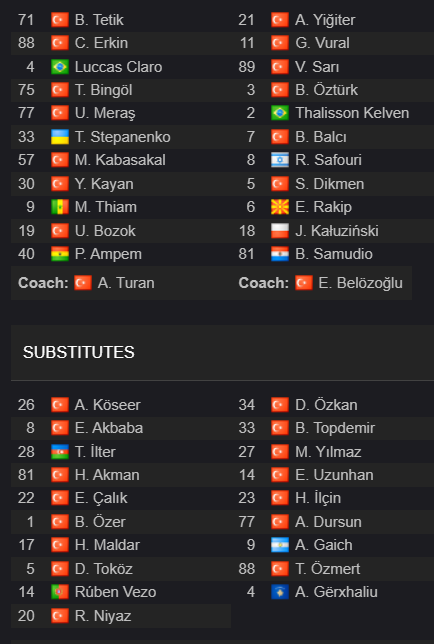Click the Portugal flag next to Rúben Vezo
Screen dimensions: 434x644
point(60,592)
